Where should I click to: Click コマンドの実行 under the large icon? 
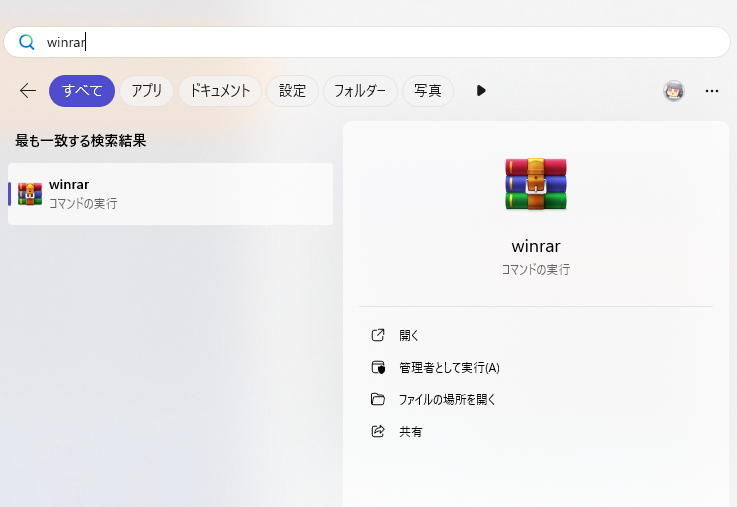(x=536, y=270)
